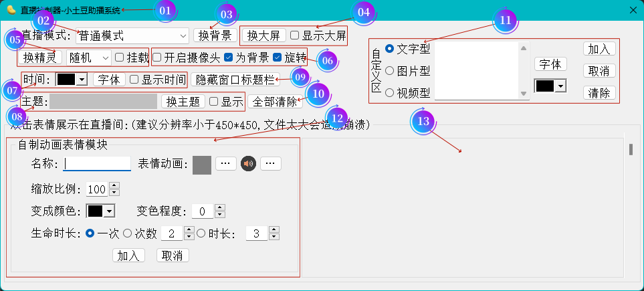Choose the 次数 radio option for 生命时长
Image resolution: width=644 pixels, height=291 pixels.
[127, 233]
